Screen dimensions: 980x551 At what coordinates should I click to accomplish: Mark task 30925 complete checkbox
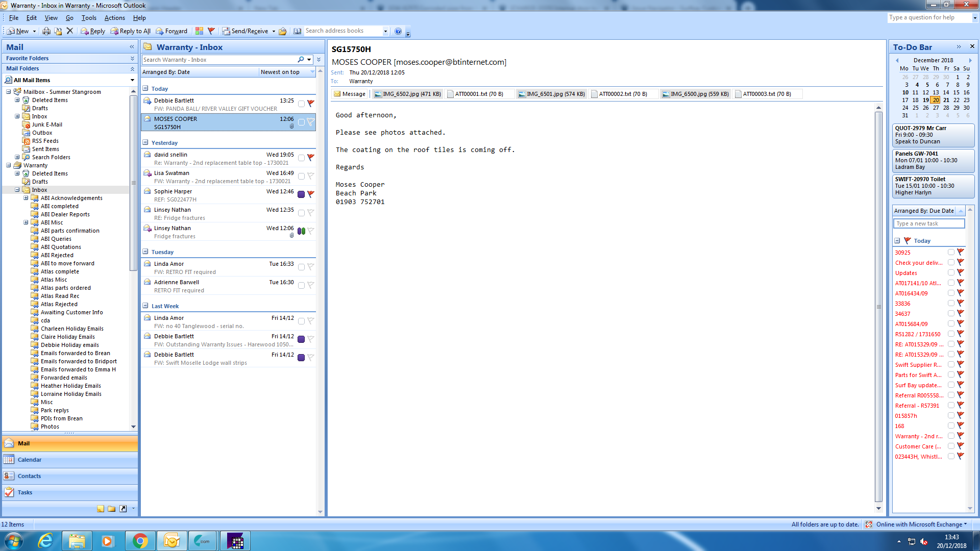951,252
